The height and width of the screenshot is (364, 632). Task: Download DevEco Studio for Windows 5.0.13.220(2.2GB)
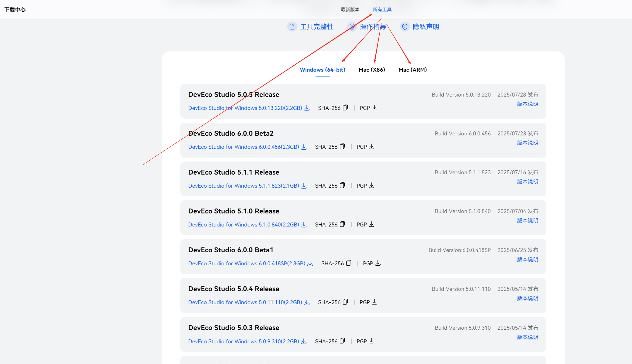click(245, 108)
